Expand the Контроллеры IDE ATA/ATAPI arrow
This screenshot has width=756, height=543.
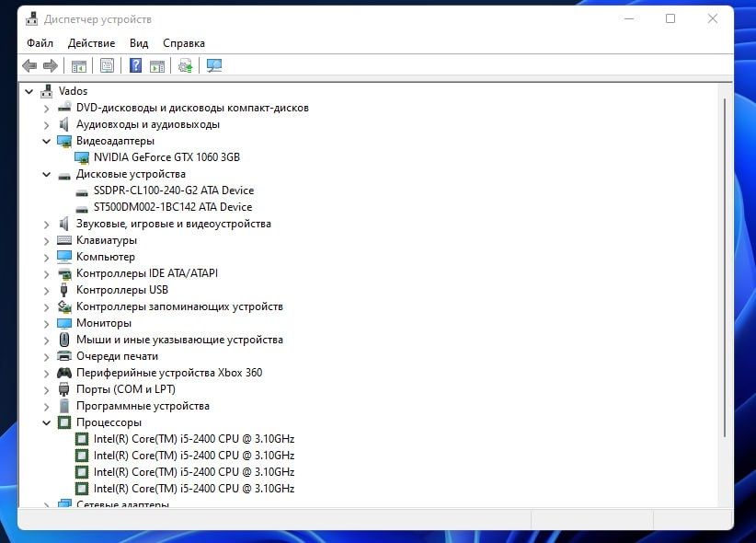(x=46, y=273)
